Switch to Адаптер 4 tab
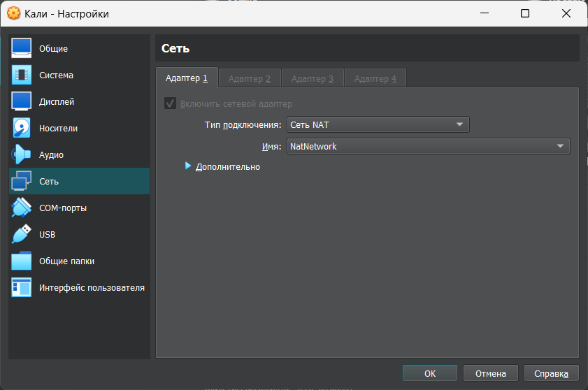The width and height of the screenshot is (588, 390). coord(375,79)
